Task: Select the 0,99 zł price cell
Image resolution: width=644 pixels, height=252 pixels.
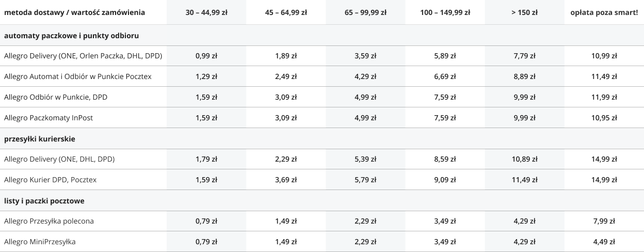Action: (x=206, y=56)
